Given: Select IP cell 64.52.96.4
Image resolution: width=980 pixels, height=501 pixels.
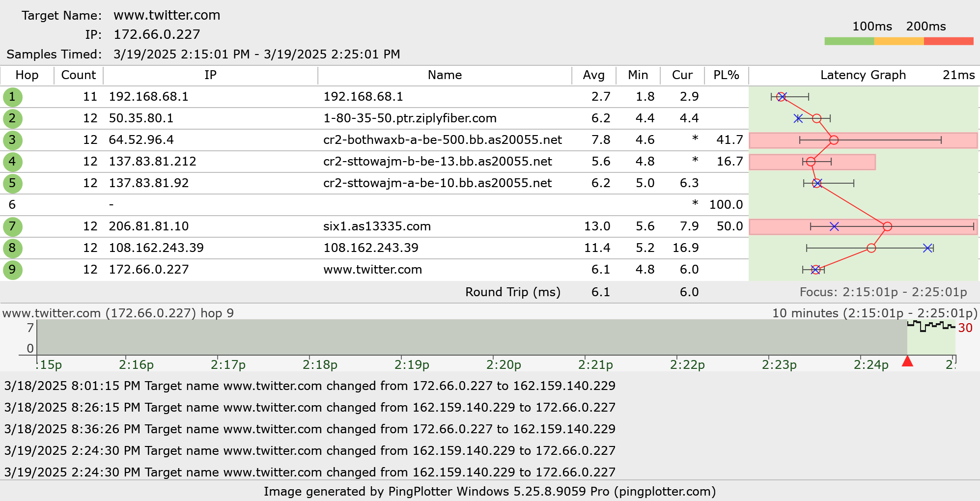Looking at the screenshot, I should point(141,140).
